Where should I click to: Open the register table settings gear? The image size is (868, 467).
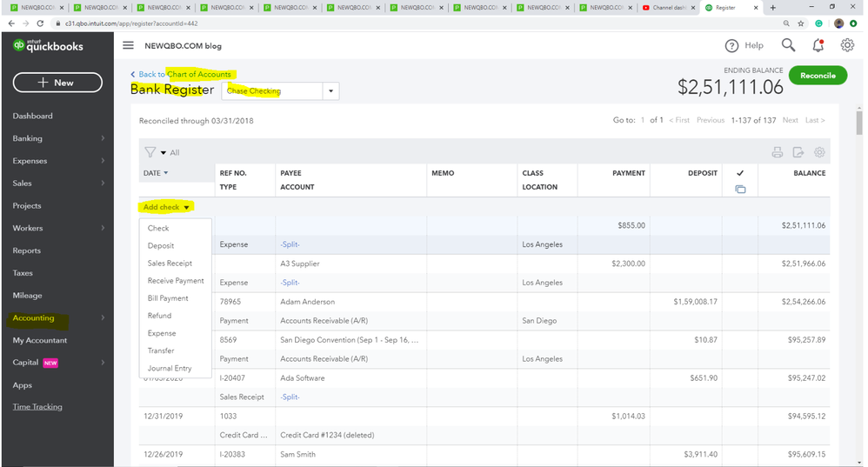819,152
